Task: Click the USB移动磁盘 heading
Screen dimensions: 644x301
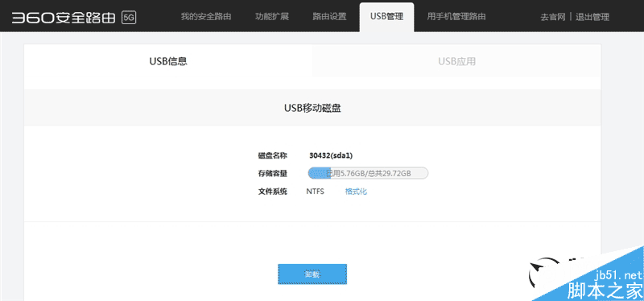Action: 312,108
